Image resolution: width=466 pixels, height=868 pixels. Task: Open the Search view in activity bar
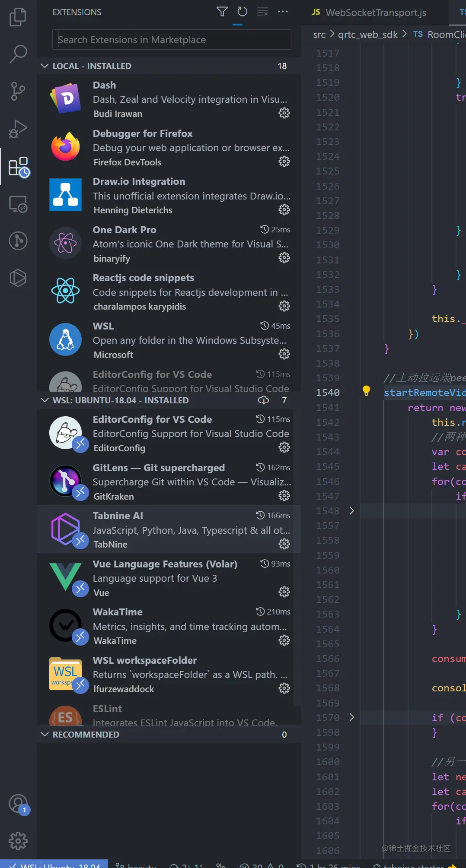coord(18,54)
